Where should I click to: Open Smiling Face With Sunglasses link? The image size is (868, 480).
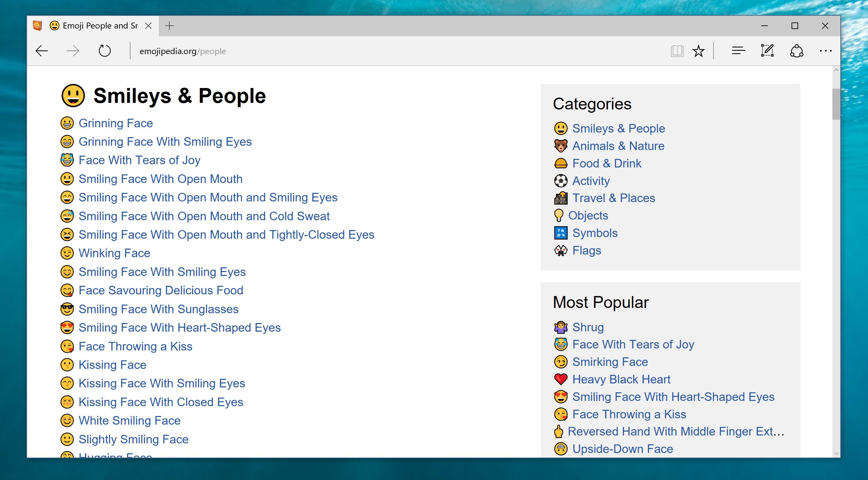(x=159, y=309)
